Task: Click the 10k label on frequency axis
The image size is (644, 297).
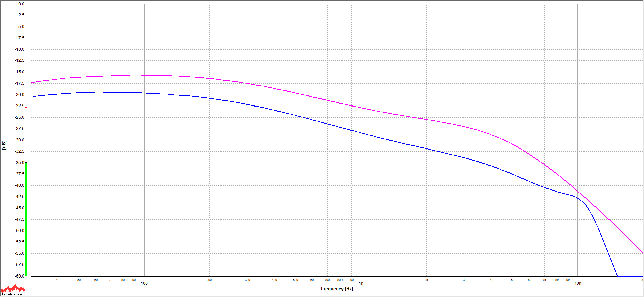Action: [578, 283]
